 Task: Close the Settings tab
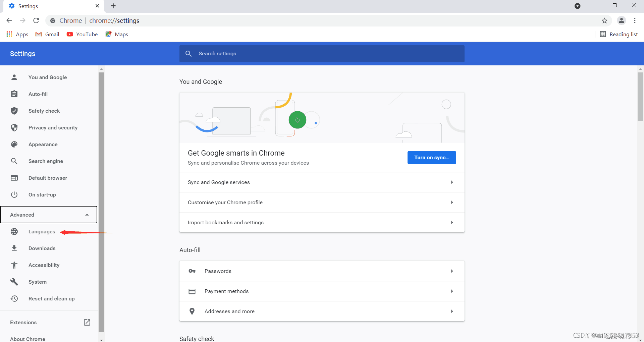pos(97,6)
